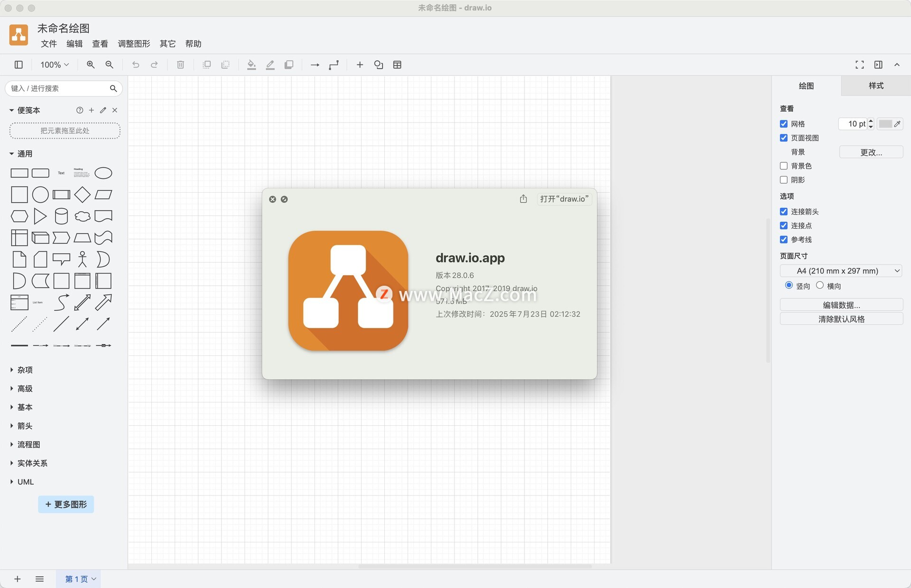Click the zoom in magnifier icon
Screen dimensions: 911x588
pyautogui.click(x=90, y=65)
